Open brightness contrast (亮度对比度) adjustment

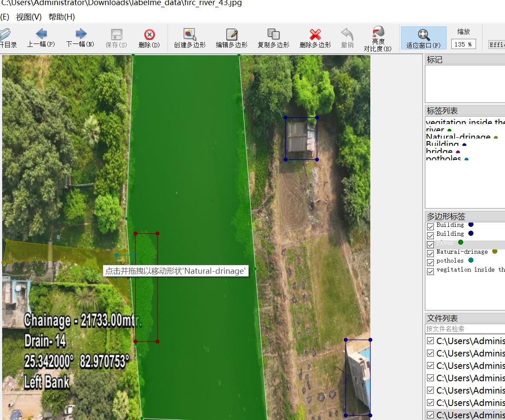point(378,39)
